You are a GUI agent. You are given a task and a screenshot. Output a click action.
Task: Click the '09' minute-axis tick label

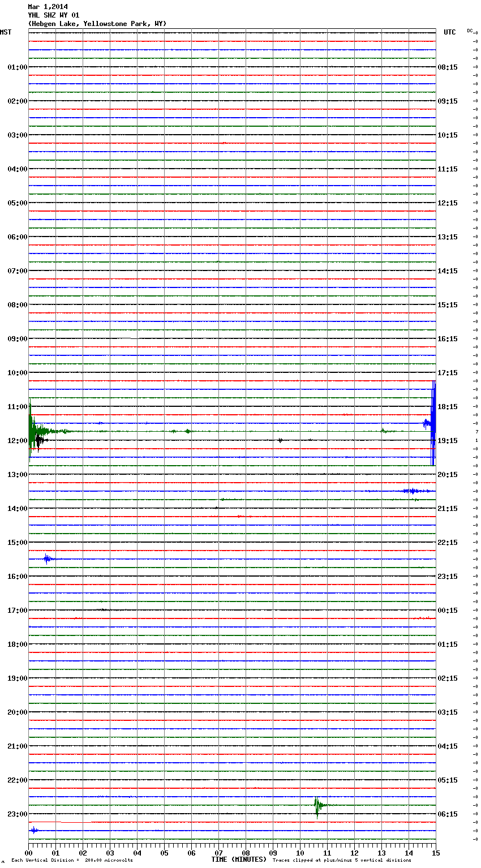pyautogui.click(x=273, y=853)
